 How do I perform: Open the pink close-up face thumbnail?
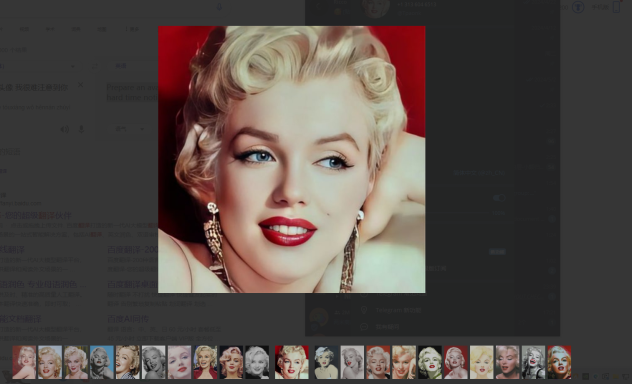click(x=179, y=362)
